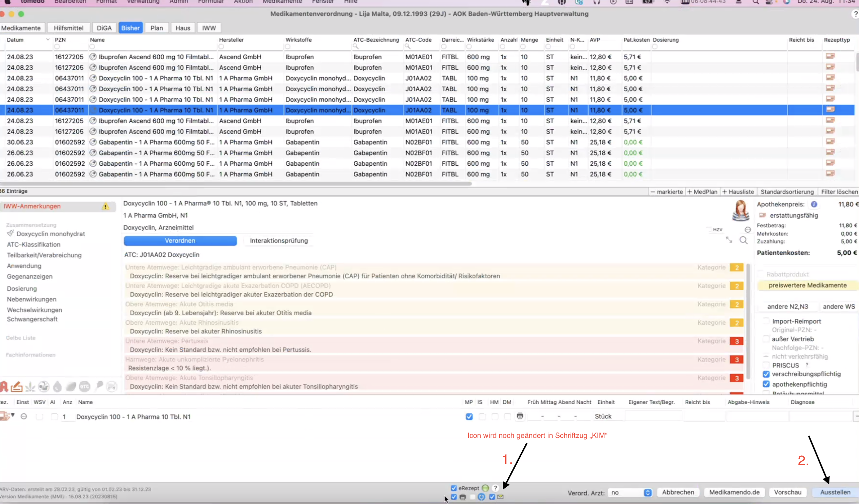The height and width of the screenshot is (504, 859).
Task: Toggle the Import-Reimport checkbox
Action: pos(766,321)
